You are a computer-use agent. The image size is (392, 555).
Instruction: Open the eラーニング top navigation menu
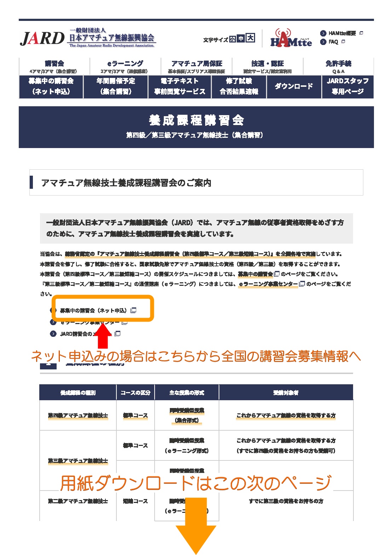pos(125,66)
